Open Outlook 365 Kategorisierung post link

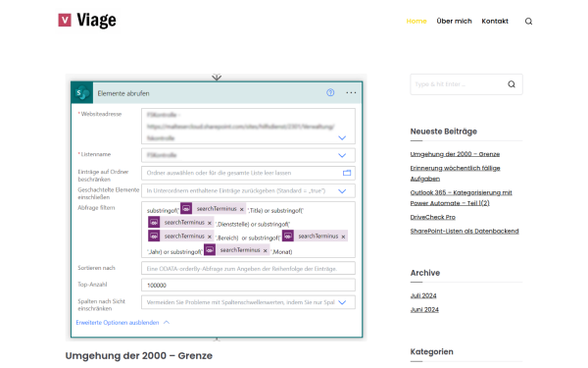[462, 198]
